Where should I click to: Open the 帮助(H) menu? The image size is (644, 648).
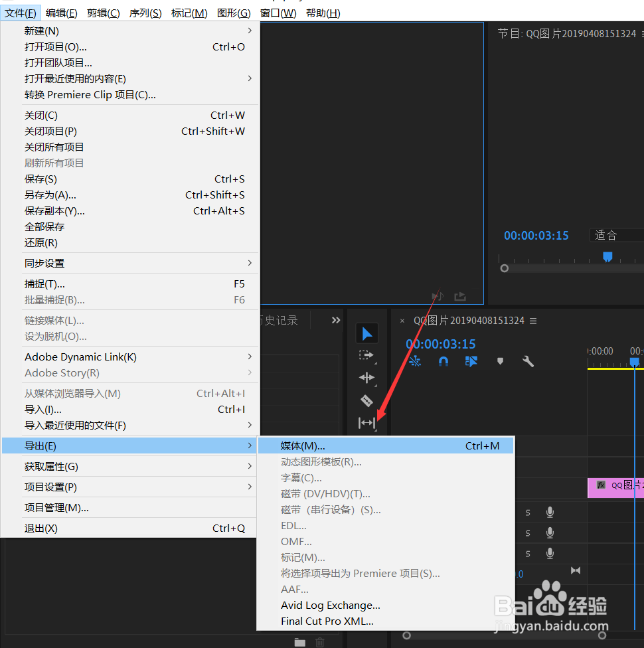click(x=323, y=13)
